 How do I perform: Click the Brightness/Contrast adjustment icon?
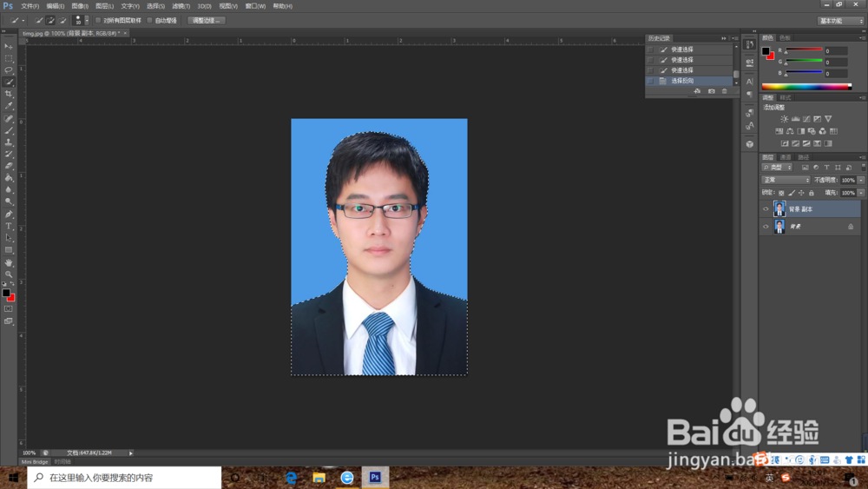[784, 119]
